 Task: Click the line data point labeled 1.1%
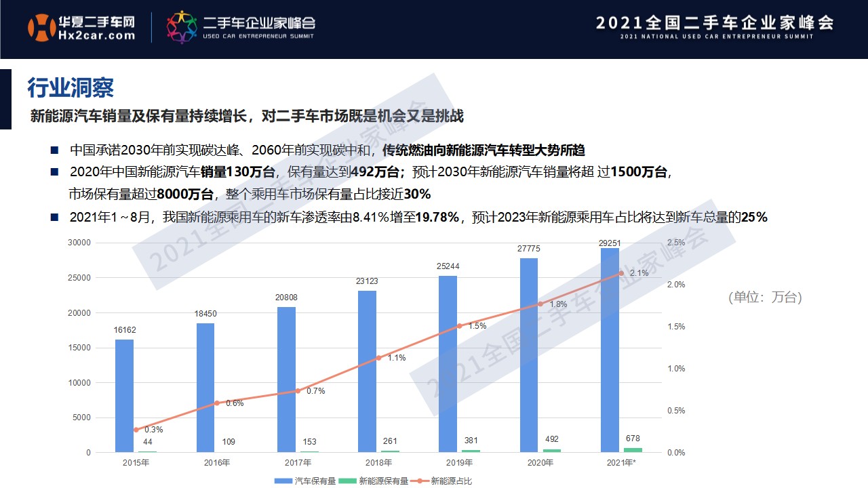click(378, 357)
